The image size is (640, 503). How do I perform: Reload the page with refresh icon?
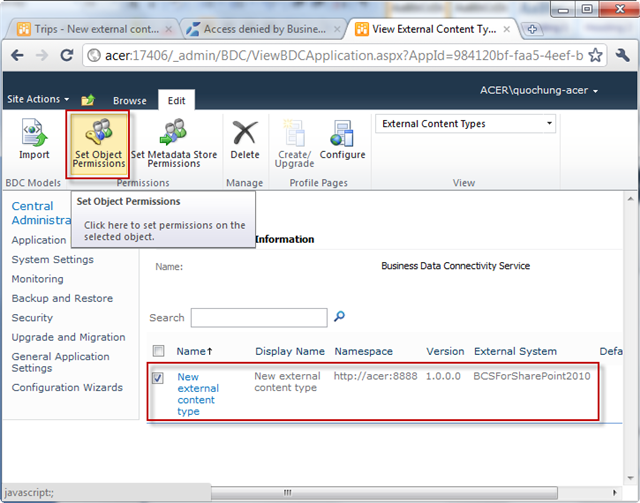point(67,55)
